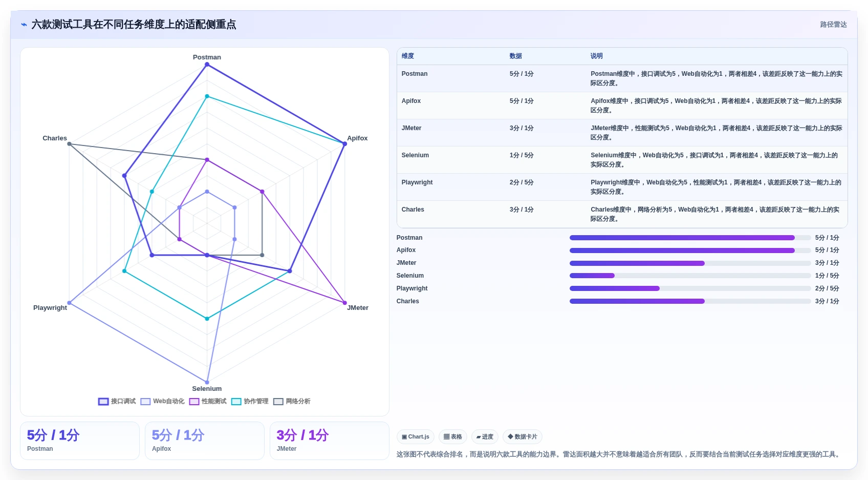
Task: Click the 进度 tag chip
Action: tap(485, 437)
